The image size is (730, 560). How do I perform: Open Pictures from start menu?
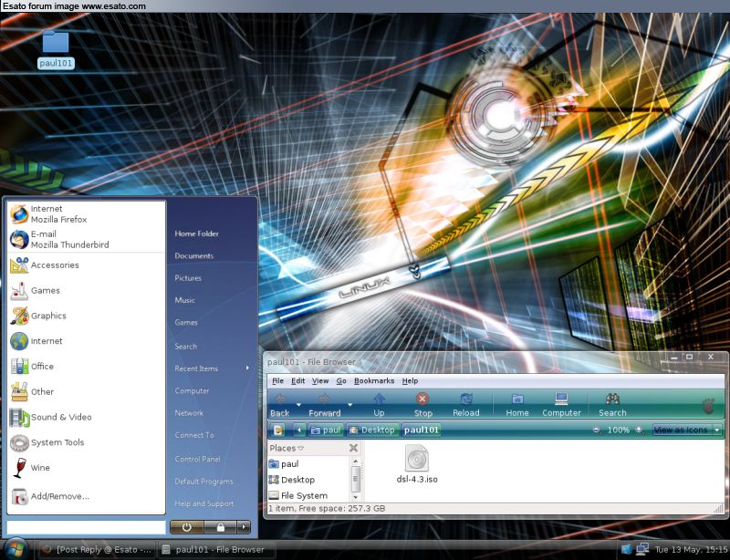[188, 278]
